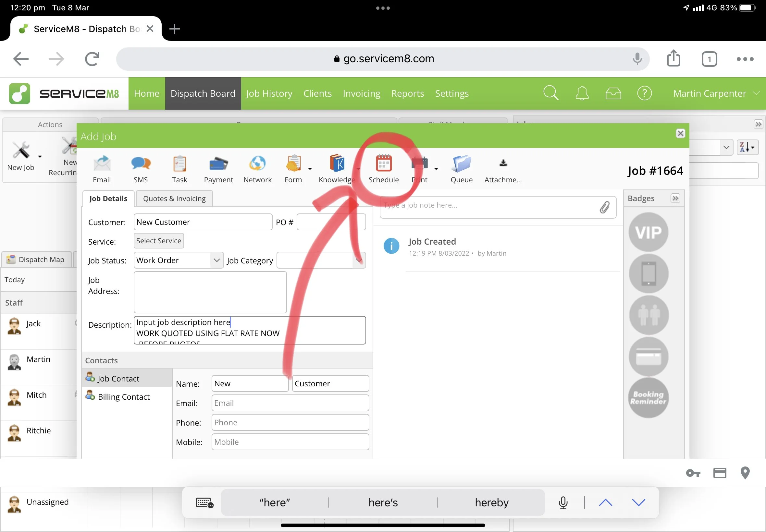766x532 pixels.
Task: Select the Billing Contact entry
Action: (123, 397)
